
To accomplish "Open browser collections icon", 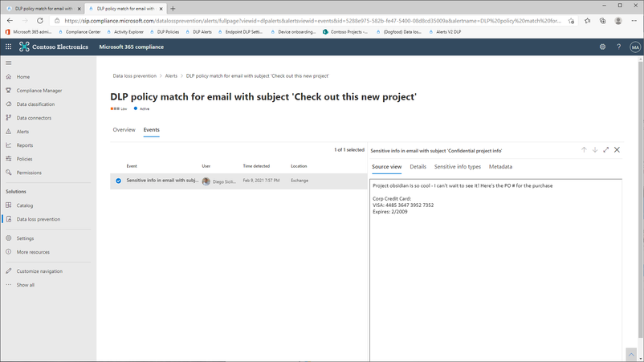I will [x=602, y=21].
